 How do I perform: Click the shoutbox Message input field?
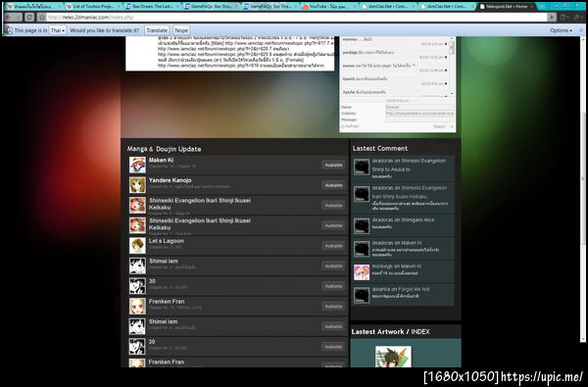coord(419,120)
